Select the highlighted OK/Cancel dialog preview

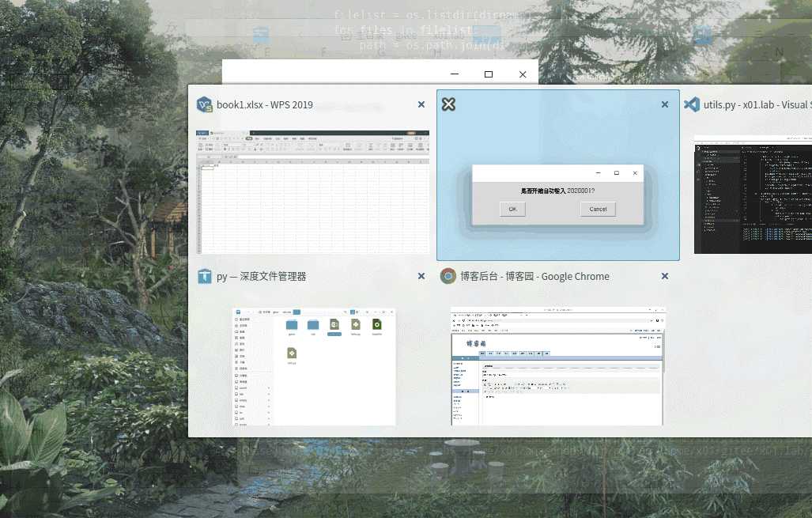click(x=557, y=195)
